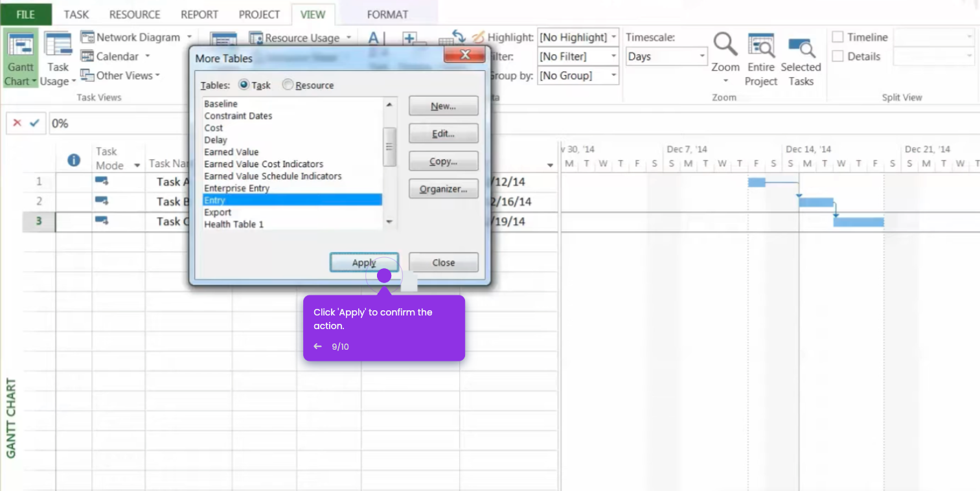
Task: Click the tables list scrollbar thumb
Action: click(x=389, y=146)
